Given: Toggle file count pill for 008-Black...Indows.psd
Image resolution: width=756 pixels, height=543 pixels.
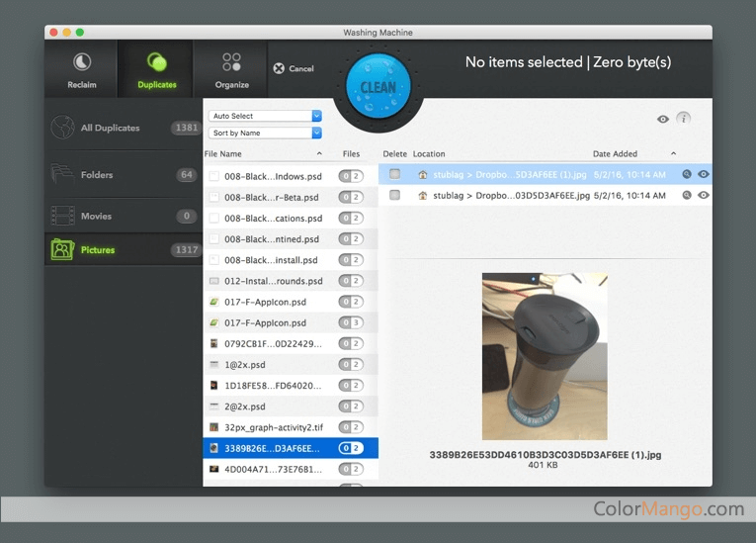Looking at the screenshot, I should pyautogui.click(x=351, y=176).
